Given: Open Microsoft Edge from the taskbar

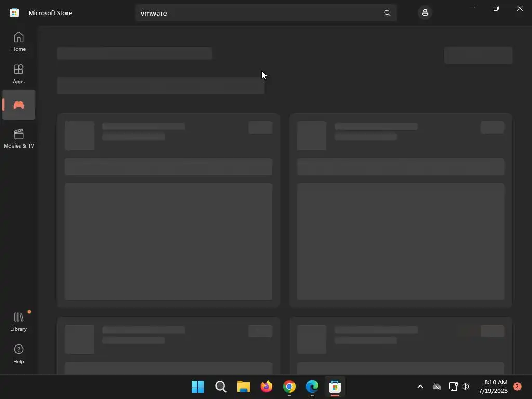Looking at the screenshot, I should tap(312, 387).
